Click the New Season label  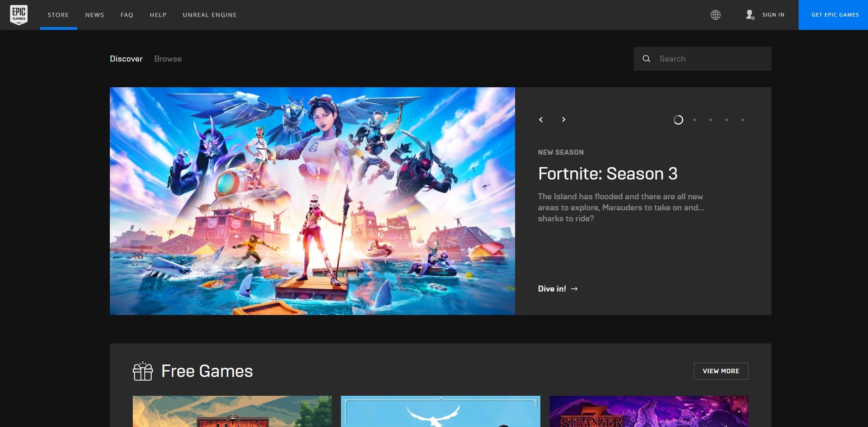click(x=561, y=152)
